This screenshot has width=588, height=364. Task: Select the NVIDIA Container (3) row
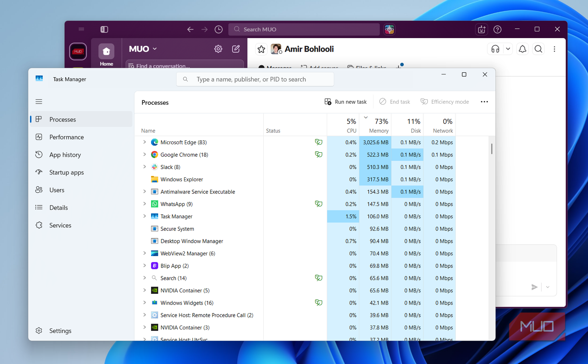pos(295,327)
